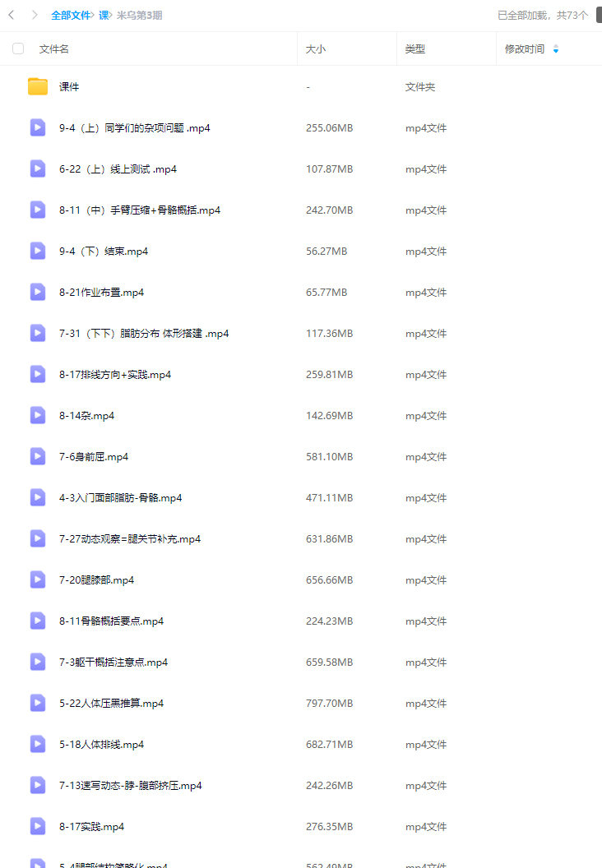Screen dimensions: 602x868
Task: Click video icon for 7-6身前屈.mp4
Action: [38, 457]
